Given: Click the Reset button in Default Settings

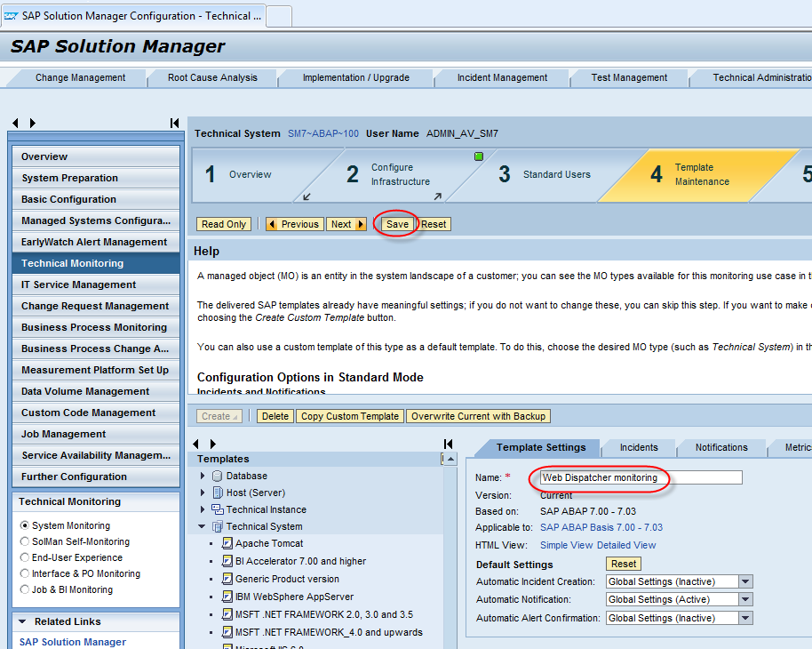Looking at the screenshot, I should [624, 564].
